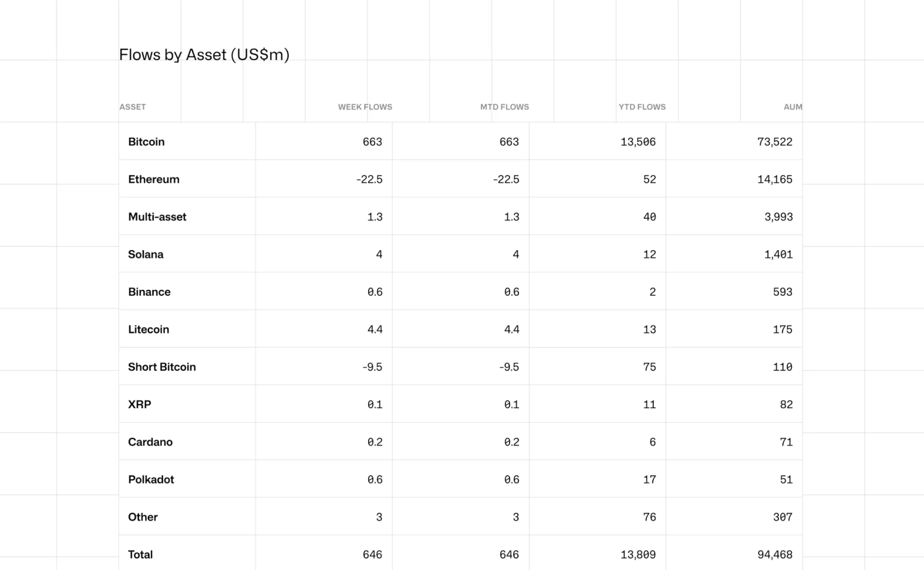
Task: Click Polkadot YTD flows value 17
Action: pos(650,480)
